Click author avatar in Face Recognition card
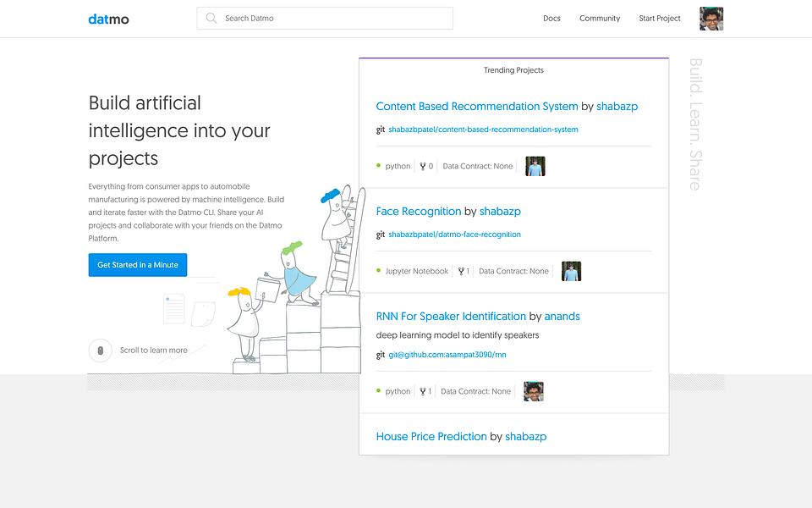Screen dimensions: 812x508 572,272
